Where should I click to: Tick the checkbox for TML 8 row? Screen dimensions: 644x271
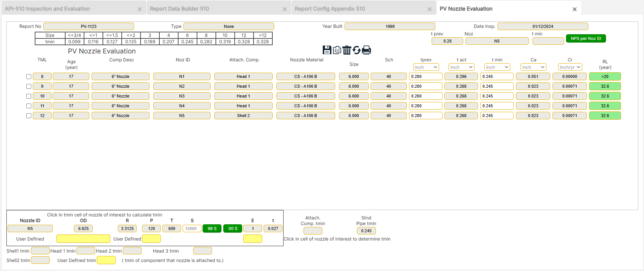click(29, 77)
